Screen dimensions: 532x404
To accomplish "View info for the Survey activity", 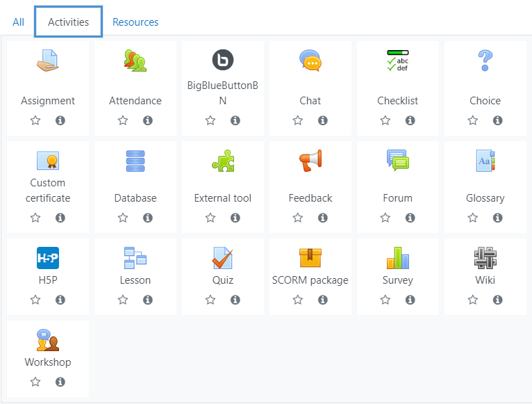I will pos(410,300).
